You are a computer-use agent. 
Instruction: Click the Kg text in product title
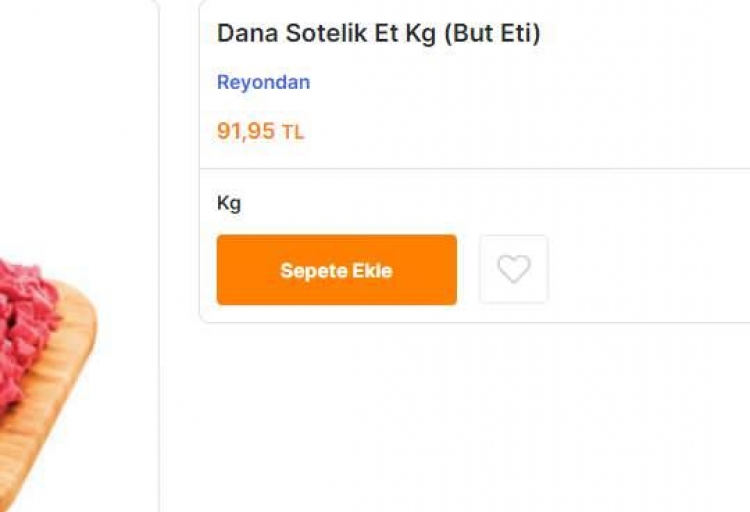pos(421,33)
